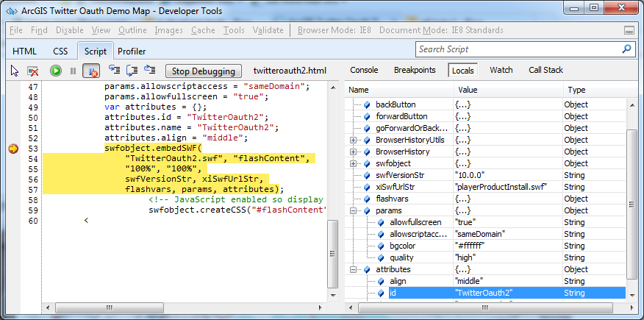Click the "playerProductInstall.swf" value cell
644x320 pixels.
pos(509,188)
